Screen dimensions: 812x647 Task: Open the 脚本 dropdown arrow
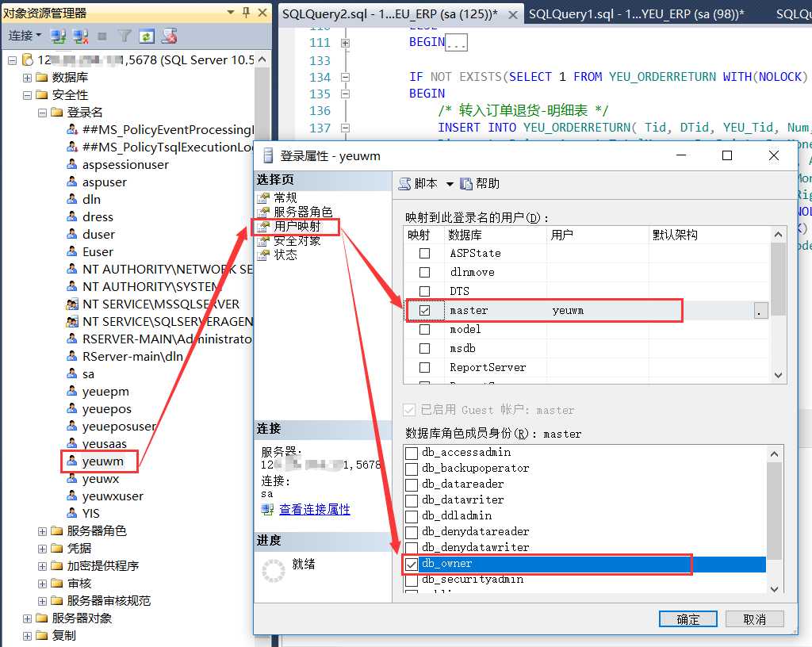(x=450, y=184)
